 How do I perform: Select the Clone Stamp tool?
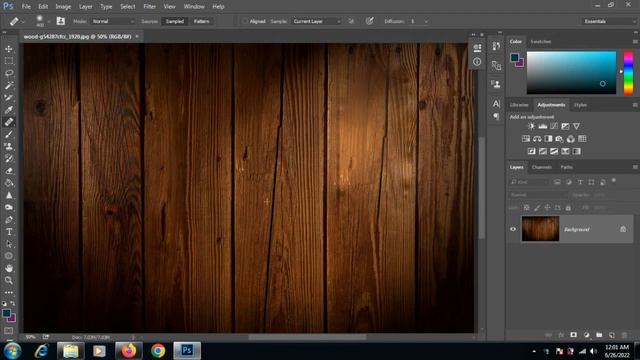coord(9,146)
